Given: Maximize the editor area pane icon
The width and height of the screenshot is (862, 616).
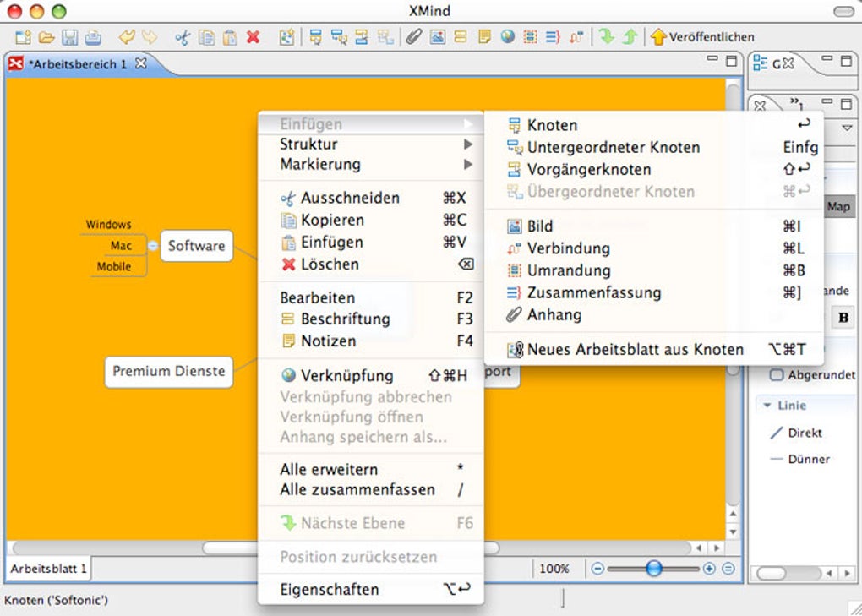Looking at the screenshot, I should pyautogui.click(x=731, y=61).
